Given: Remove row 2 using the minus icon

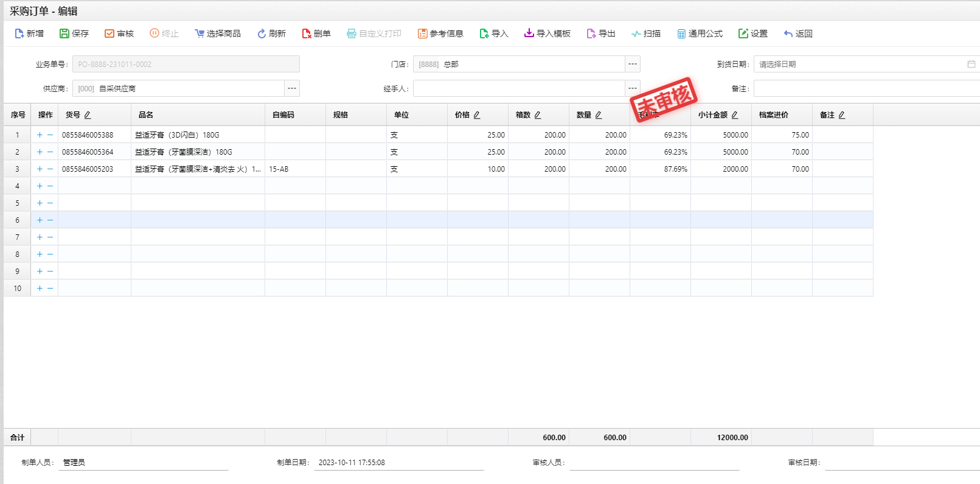Looking at the screenshot, I should pyautogui.click(x=50, y=152).
